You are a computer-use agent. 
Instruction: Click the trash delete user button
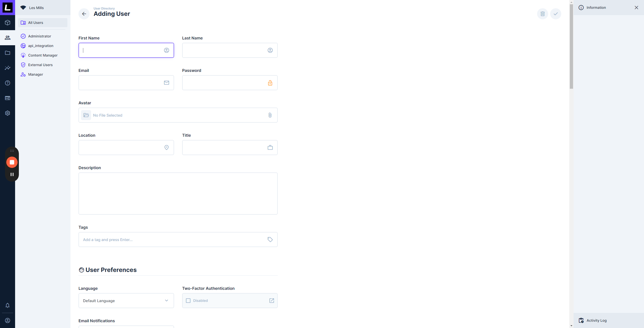point(543,14)
